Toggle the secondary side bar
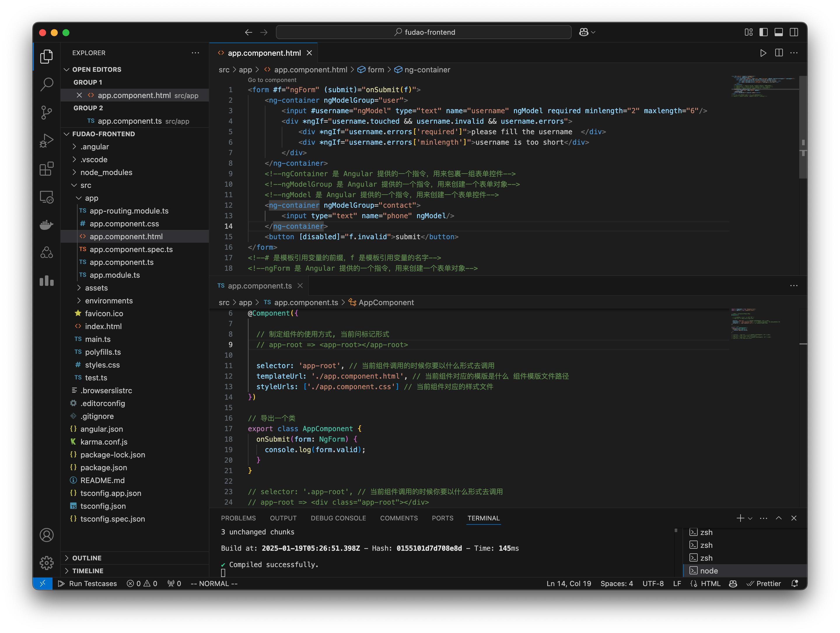Image resolution: width=840 pixels, height=633 pixels. [x=794, y=32]
